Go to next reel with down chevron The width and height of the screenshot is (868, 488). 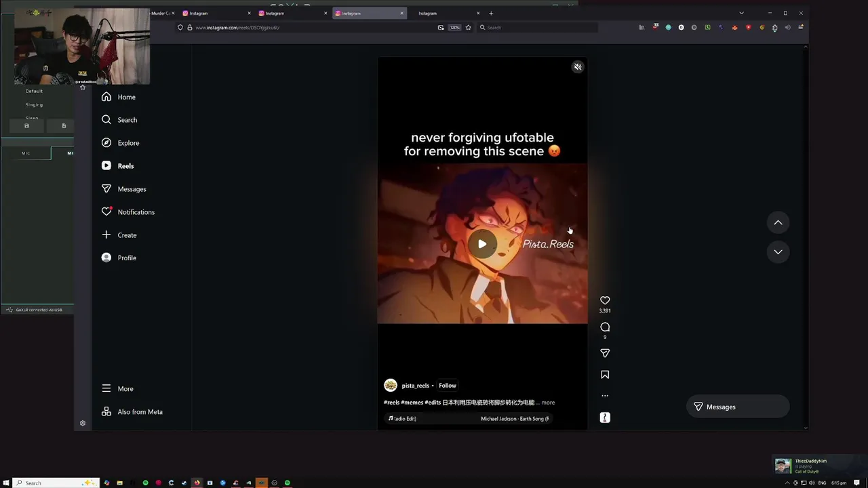pyautogui.click(x=778, y=251)
